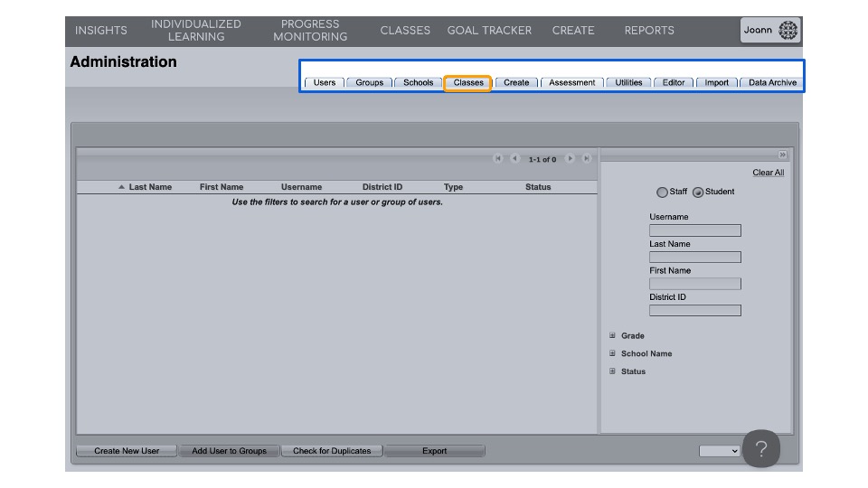Click the Add User to Groups button
Screen dimensions: 868x488
(229, 451)
